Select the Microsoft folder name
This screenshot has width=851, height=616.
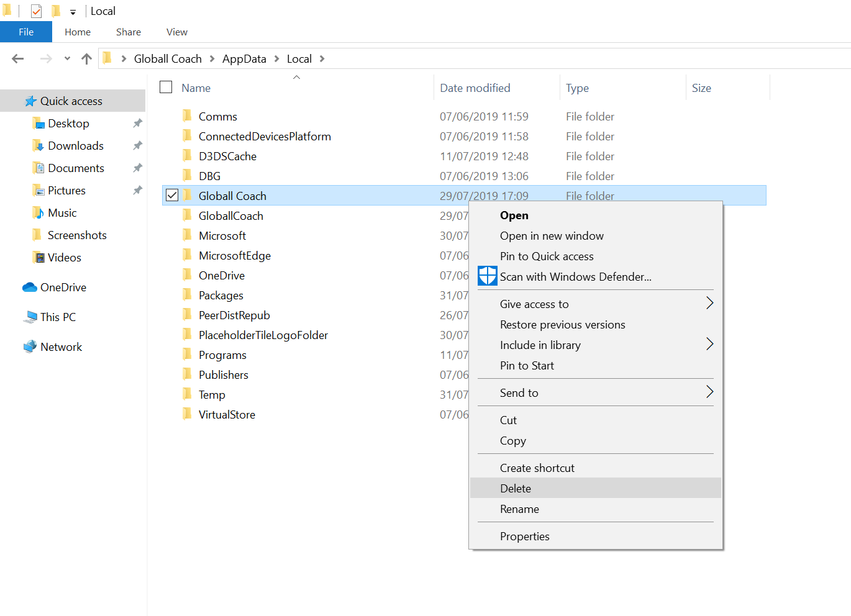222,236
